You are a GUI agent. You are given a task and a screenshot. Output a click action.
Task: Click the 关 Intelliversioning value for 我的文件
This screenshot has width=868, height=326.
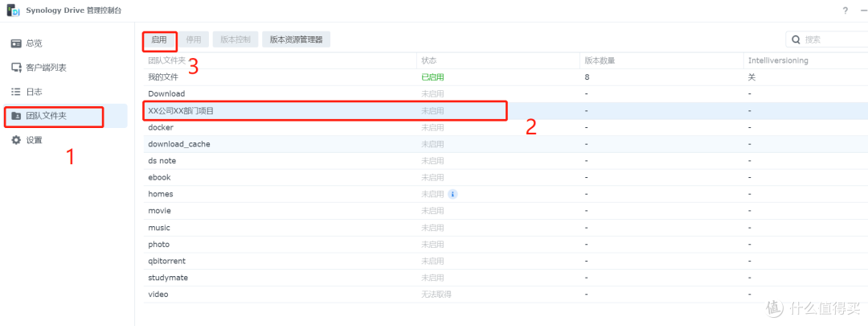tap(751, 77)
